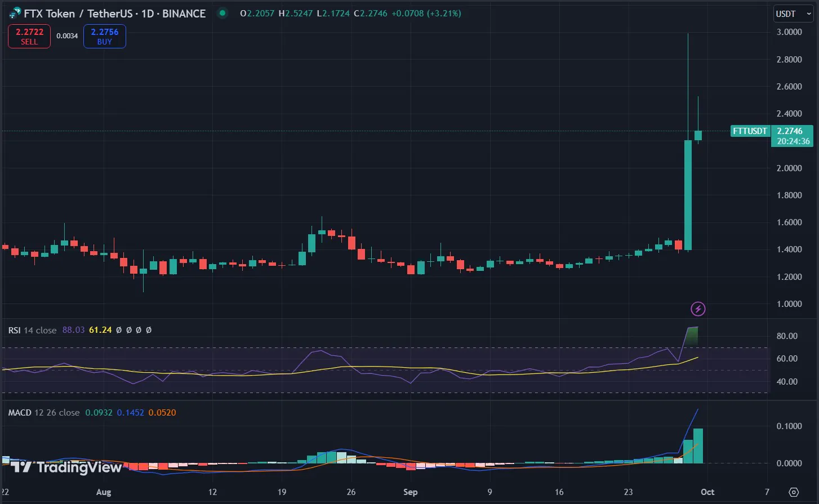Image resolution: width=819 pixels, height=504 pixels.
Task: Click the red SELL 2.2722 button
Action: [29, 37]
